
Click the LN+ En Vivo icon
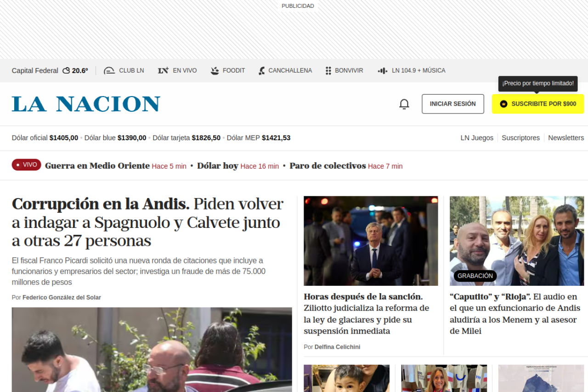[x=163, y=71]
